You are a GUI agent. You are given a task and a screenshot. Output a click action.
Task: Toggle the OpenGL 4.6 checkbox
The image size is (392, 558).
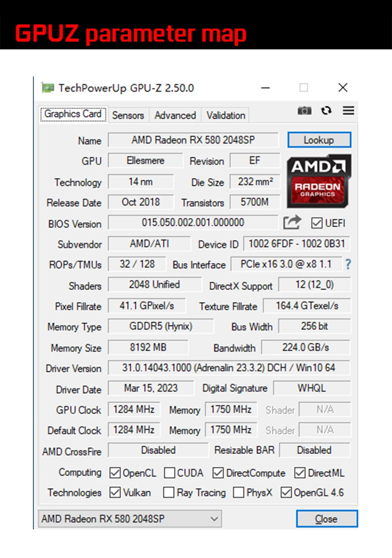point(286,492)
